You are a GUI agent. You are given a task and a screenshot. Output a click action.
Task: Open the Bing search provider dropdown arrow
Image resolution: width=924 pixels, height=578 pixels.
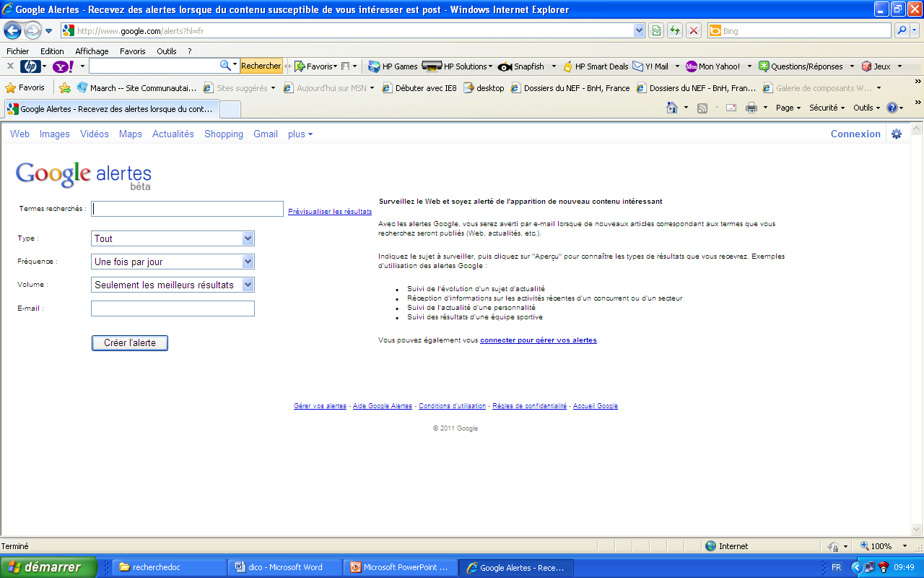pos(915,30)
